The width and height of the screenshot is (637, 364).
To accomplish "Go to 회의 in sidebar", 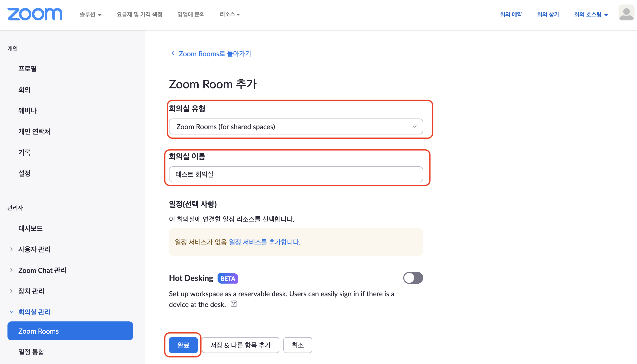I will point(24,90).
